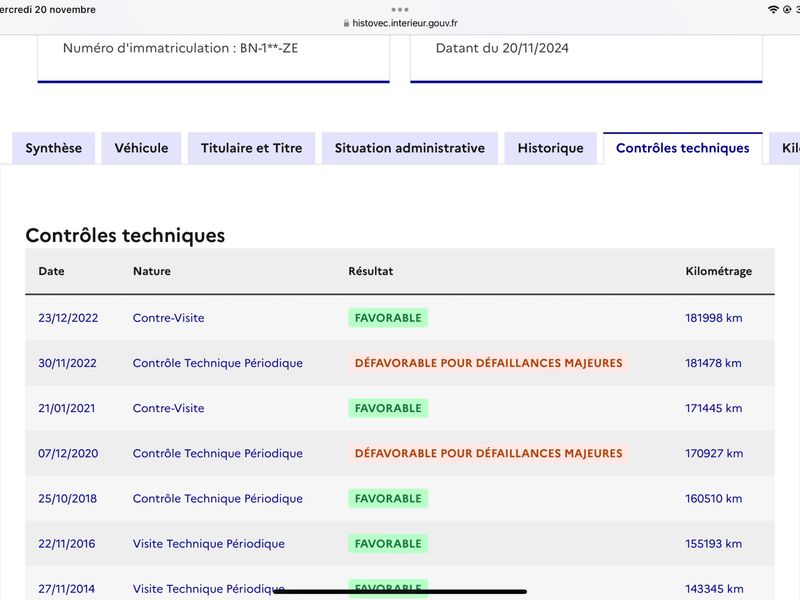Select the date 27/11/2014
Image resolution: width=800 pixels, height=600 pixels.
66,589
